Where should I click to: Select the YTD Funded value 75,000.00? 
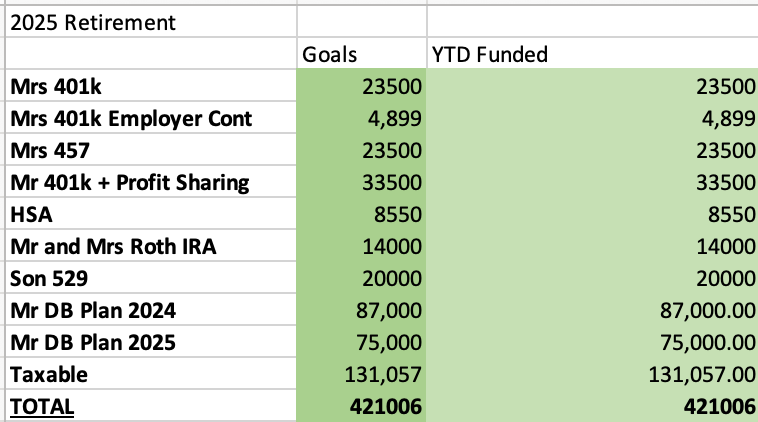(592, 343)
